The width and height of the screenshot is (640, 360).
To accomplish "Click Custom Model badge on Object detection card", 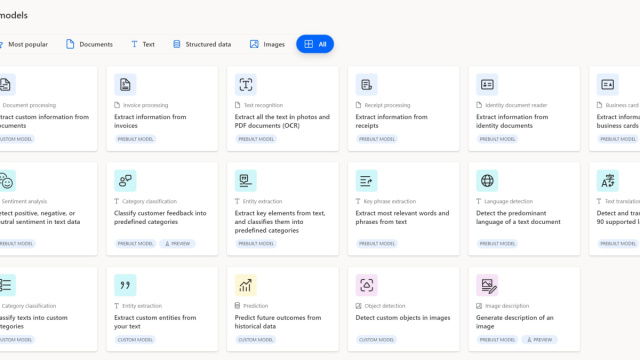I will click(376, 340).
